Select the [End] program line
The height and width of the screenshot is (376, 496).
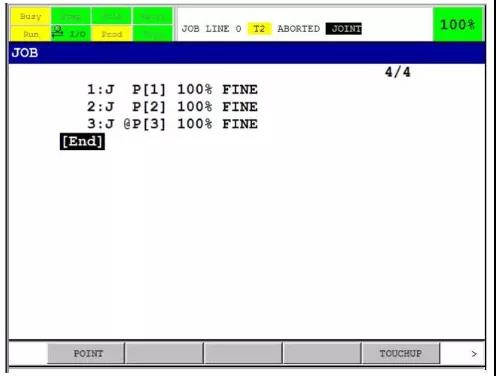[82, 141]
